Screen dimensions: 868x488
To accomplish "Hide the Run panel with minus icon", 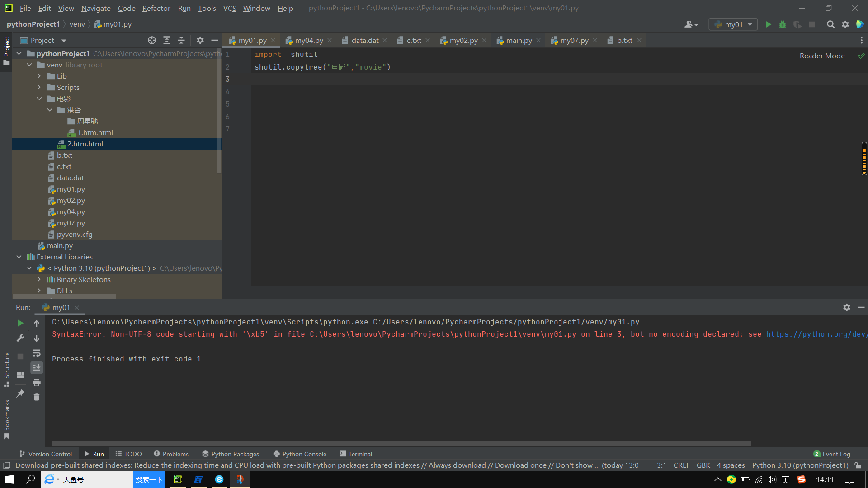I will coord(861,307).
